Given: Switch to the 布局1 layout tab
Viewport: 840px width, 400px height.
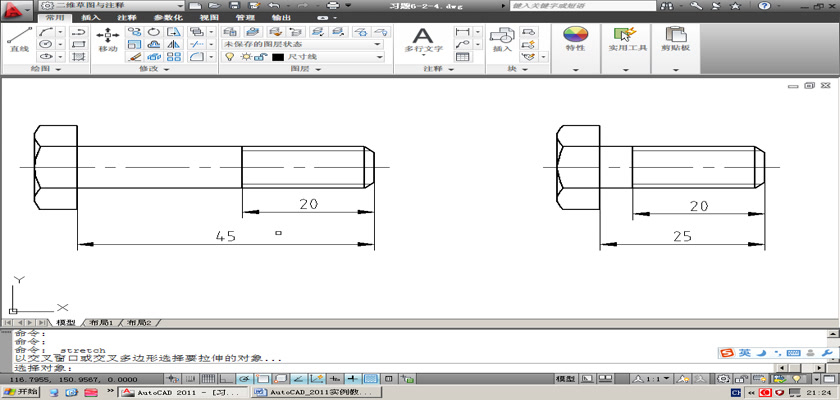Looking at the screenshot, I should coord(100,323).
